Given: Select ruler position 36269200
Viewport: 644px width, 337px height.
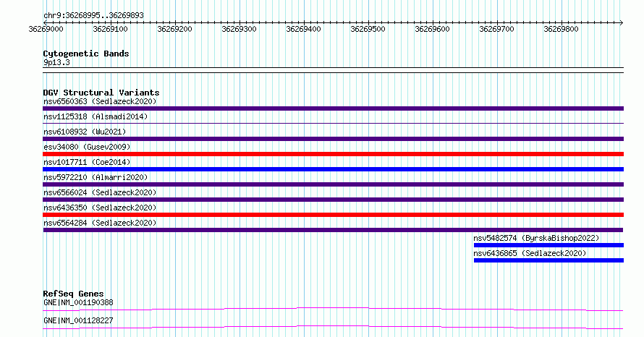Looking at the screenshot, I should click(x=175, y=29).
